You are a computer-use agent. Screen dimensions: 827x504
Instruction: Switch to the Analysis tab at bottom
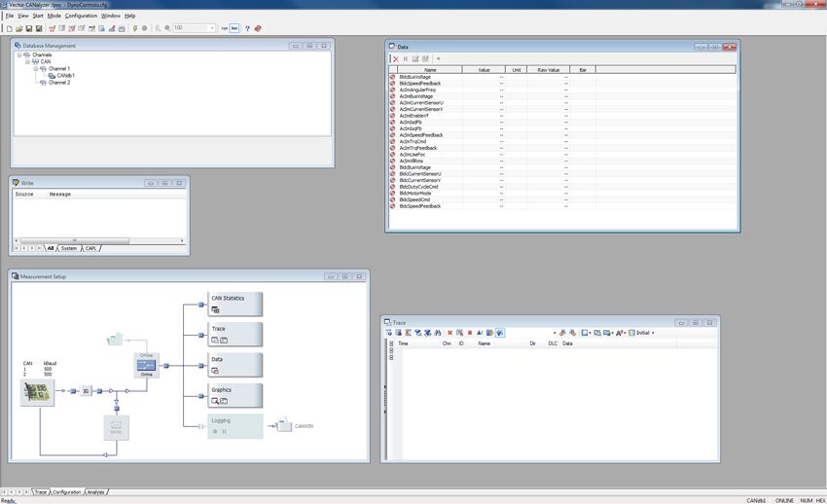click(x=96, y=492)
